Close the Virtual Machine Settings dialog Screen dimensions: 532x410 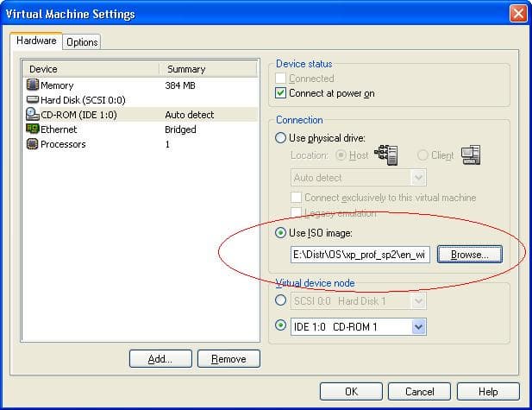[518, 14]
